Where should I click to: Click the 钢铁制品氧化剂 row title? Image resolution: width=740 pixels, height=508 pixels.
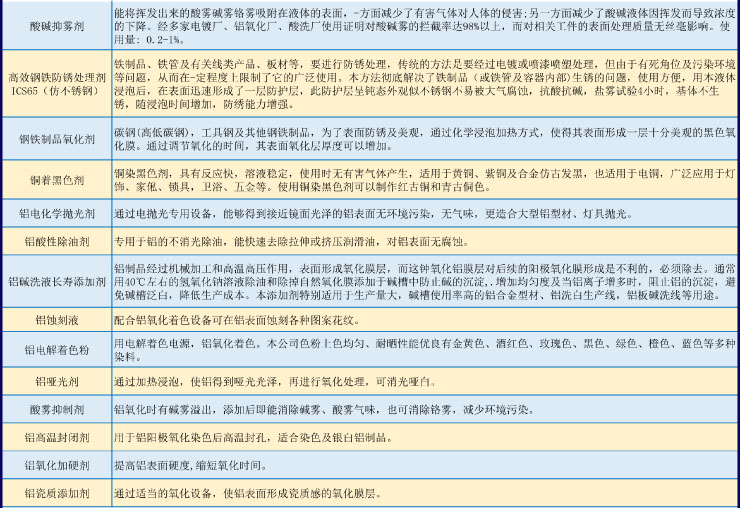click(55, 138)
